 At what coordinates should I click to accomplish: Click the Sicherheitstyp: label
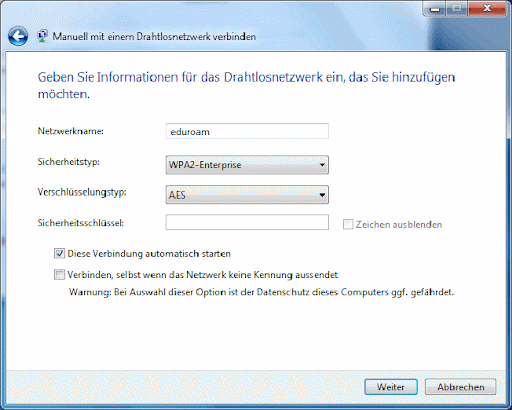tap(68, 162)
